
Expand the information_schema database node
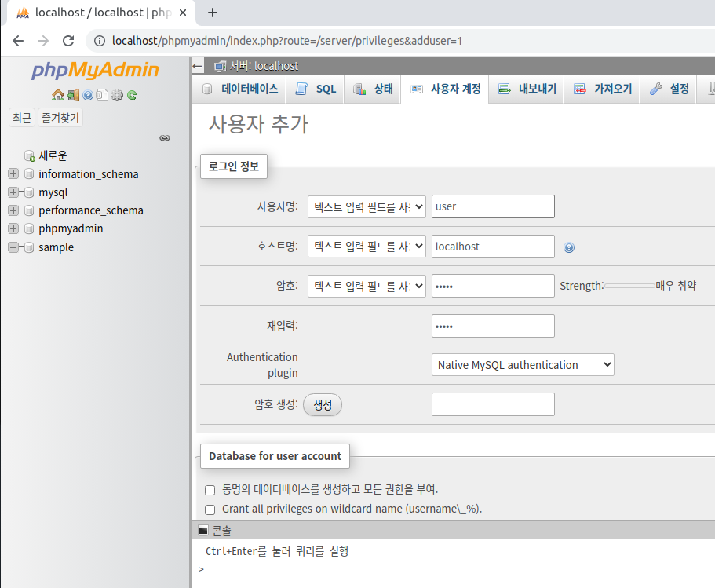13,173
